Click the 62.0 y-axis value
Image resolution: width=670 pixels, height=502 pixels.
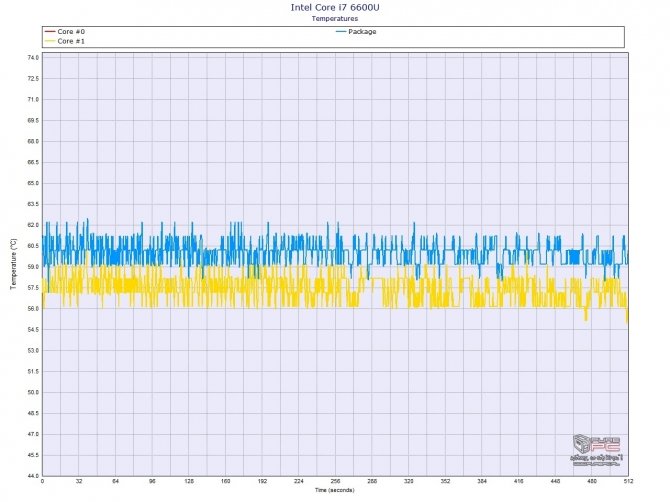(x=33, y=225)
